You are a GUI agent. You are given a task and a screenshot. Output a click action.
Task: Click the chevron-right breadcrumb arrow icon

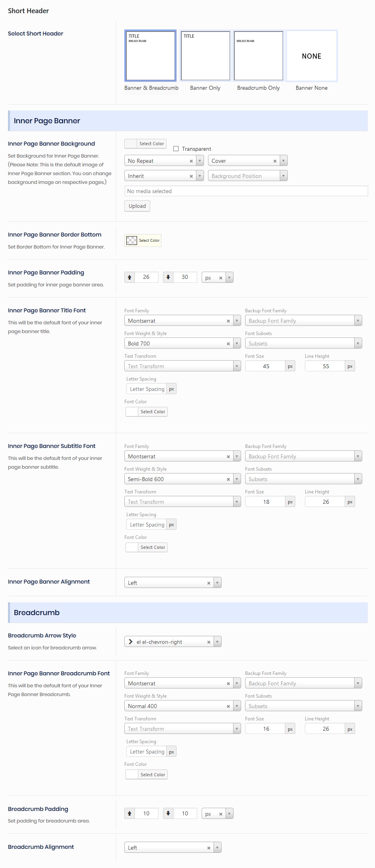[131, 642]
